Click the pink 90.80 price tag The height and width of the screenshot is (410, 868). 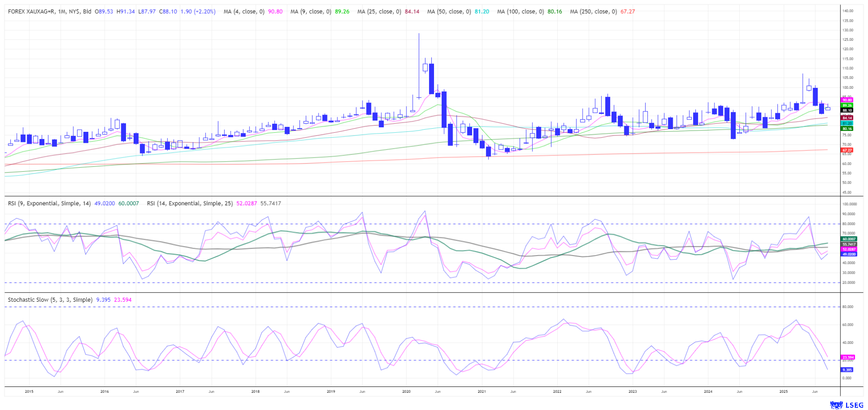(x=847, y=100)
